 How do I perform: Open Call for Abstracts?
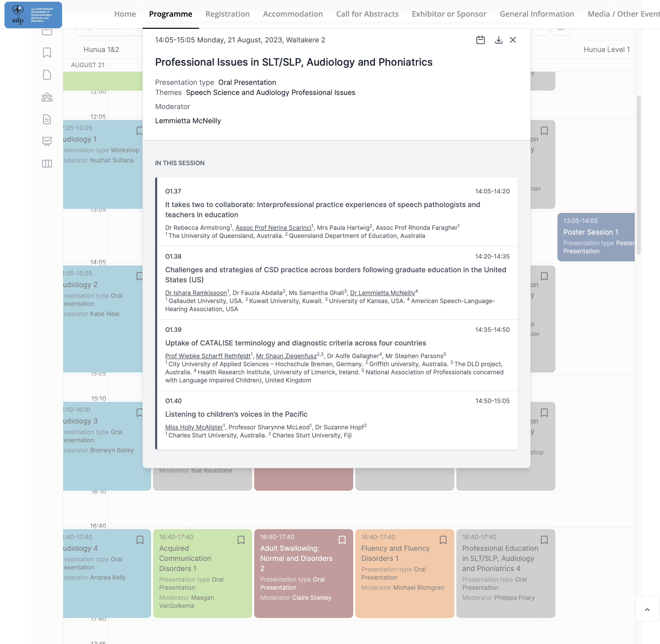click(x=367, y=14)
